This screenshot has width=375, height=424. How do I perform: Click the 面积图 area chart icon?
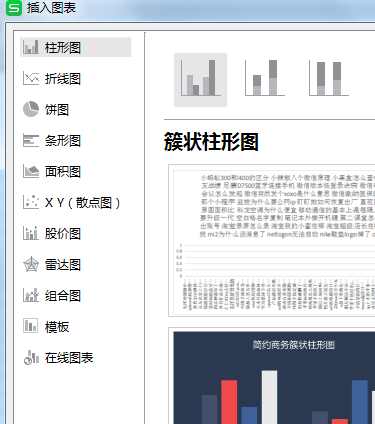click(x=31, y=171)
